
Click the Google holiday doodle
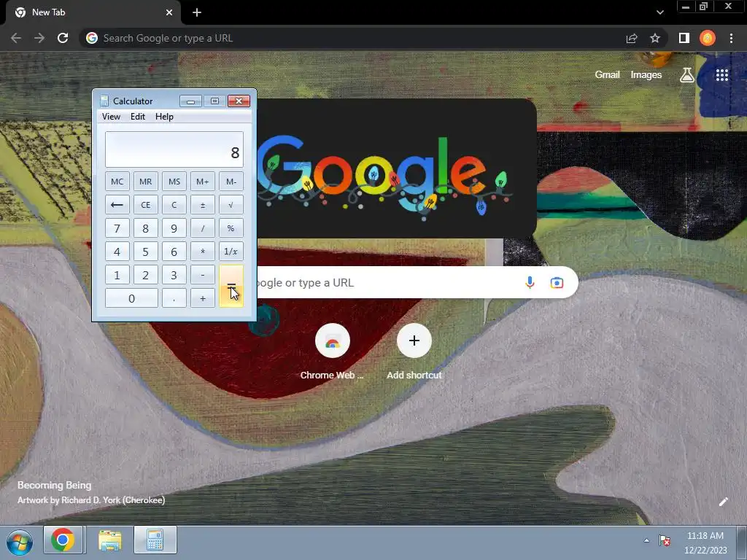(395, 168)
